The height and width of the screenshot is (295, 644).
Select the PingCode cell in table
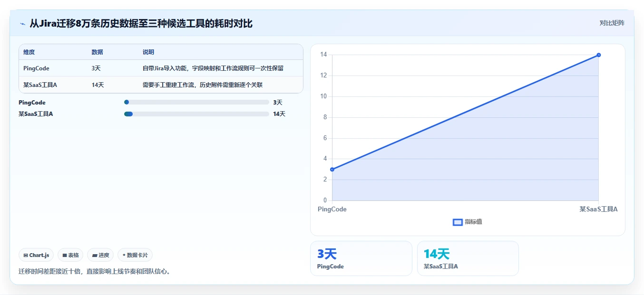click(x=36, y=68)
